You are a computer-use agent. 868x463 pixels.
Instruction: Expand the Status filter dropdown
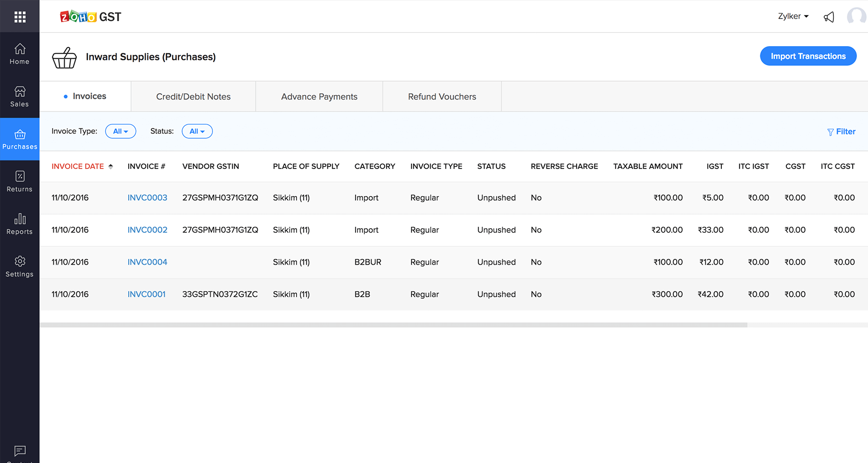coord(197,132)
